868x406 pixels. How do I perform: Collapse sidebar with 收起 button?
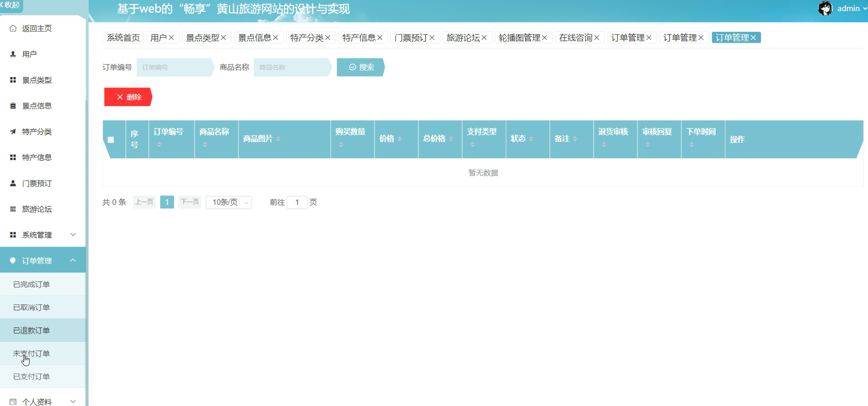pyautogui.click(x=11, y=5)
